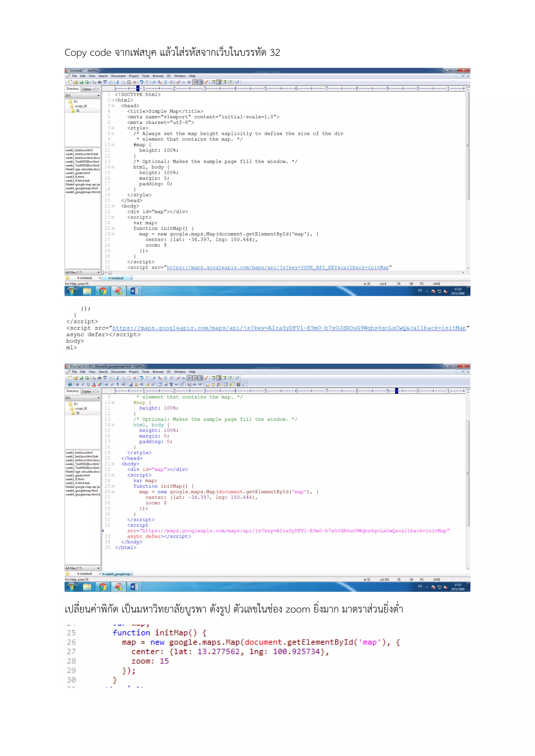Screen dimensions: 535x756
Task: Select the week4_googlemap document tab
Action: click(x=117, y=574)
